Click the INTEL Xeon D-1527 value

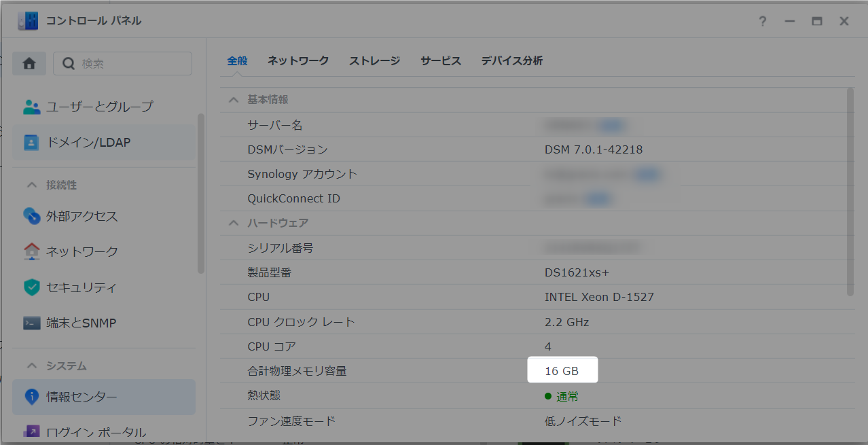[x=599, y=297]
